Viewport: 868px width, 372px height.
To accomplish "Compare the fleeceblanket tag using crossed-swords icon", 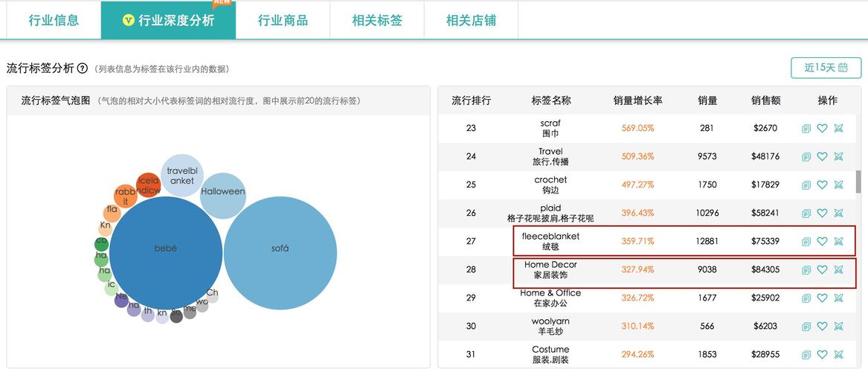I will [x=838, y=241].
